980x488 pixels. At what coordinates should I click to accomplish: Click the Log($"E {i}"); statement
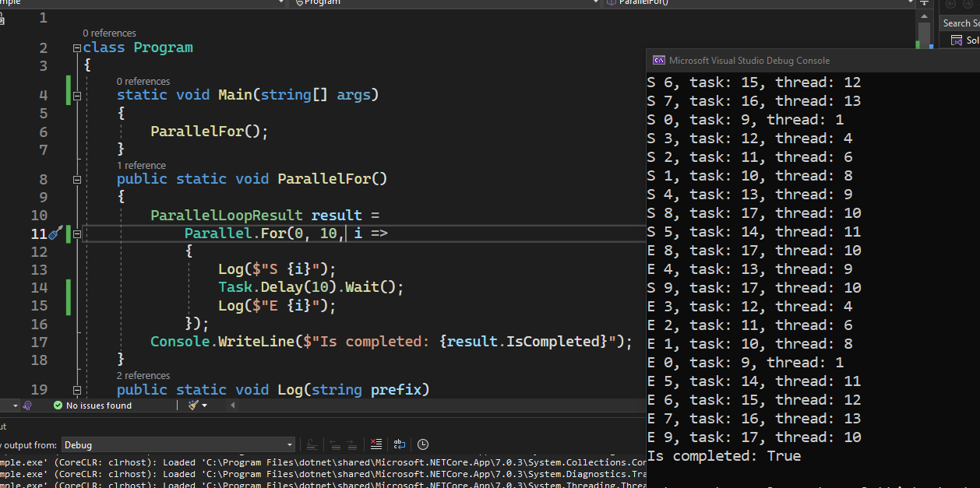[277, 306]
